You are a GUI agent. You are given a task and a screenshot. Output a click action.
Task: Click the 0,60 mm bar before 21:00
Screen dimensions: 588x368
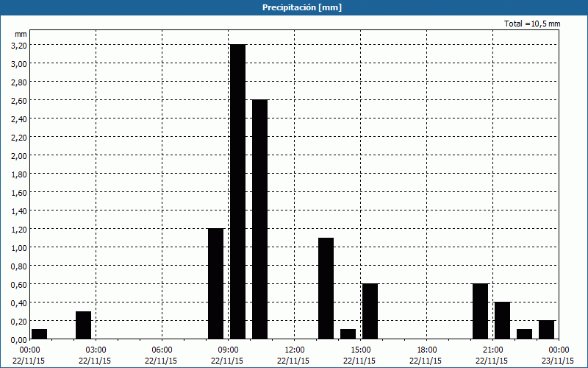[x=481, y=311]
